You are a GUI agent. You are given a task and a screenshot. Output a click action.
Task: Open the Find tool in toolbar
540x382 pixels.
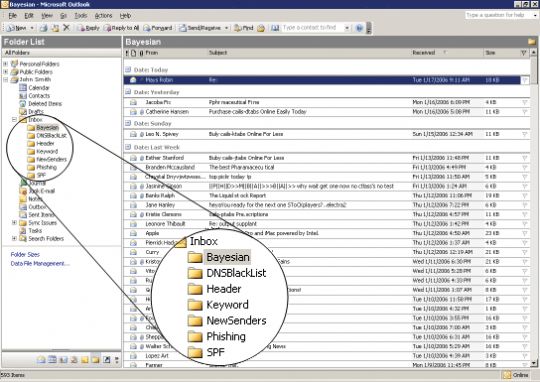coord(243,28)
